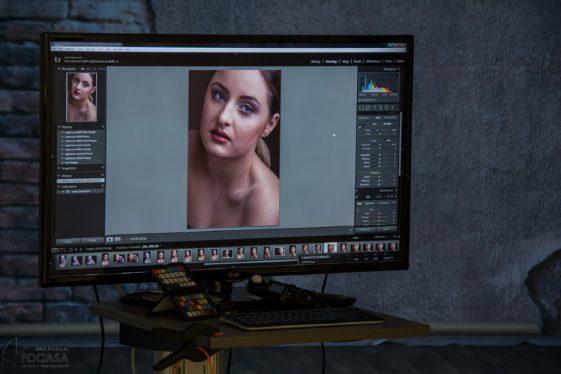The width and height of the screenshot is (561, 374).
Task: Expand the Snapshots panel
Action: point(59,168)
